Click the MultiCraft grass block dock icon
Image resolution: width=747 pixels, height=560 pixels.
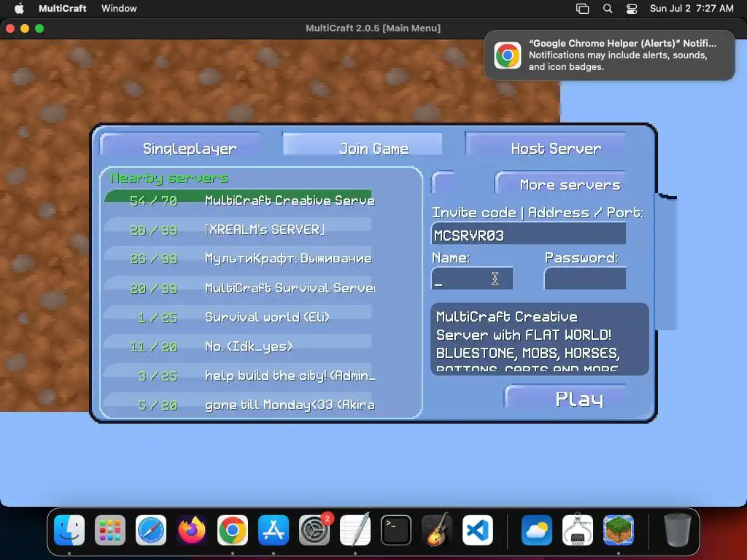pos(619,530)
